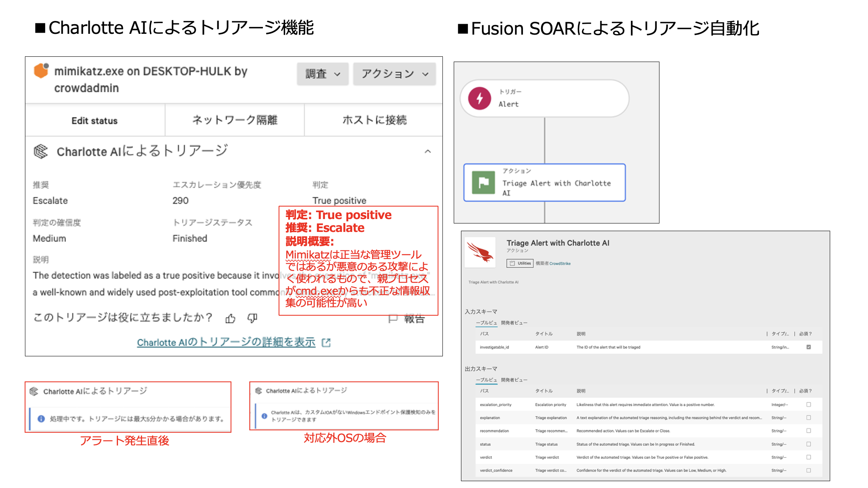Click the Utilities badge
Viewport: 868px width, 488px height.
click(520, 263)
